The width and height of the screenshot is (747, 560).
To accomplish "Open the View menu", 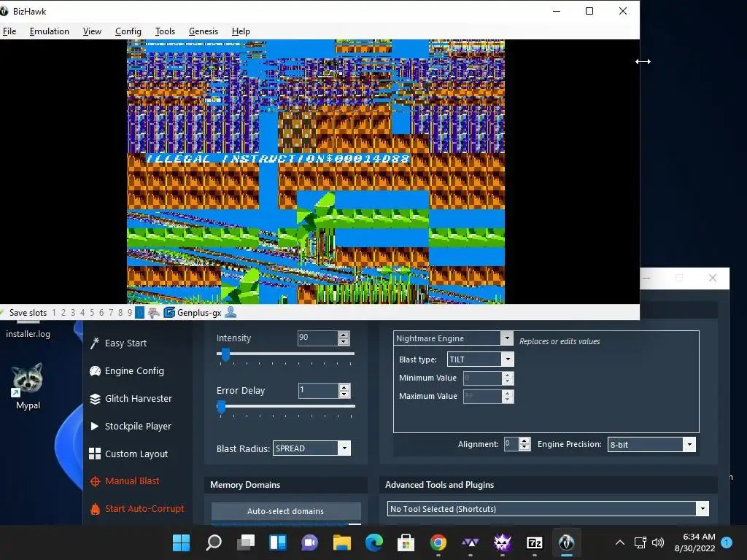I will pyautogui.click(x=92, y=31).
